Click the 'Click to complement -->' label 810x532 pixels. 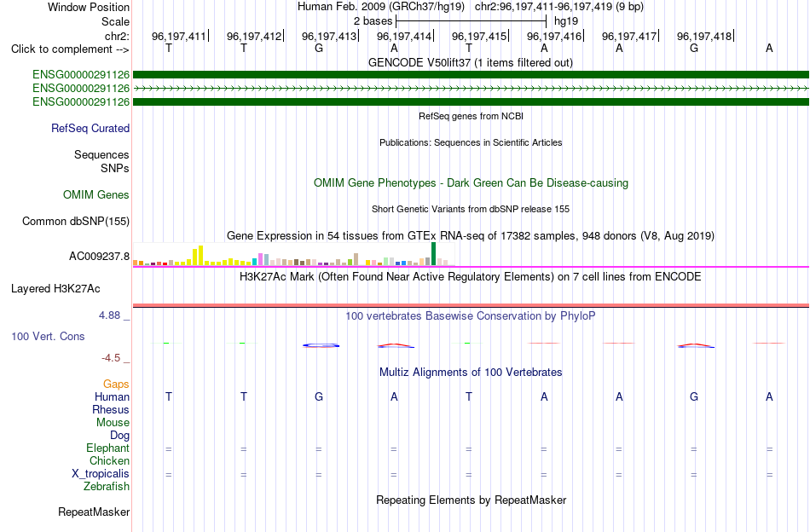tap(70, 49)
